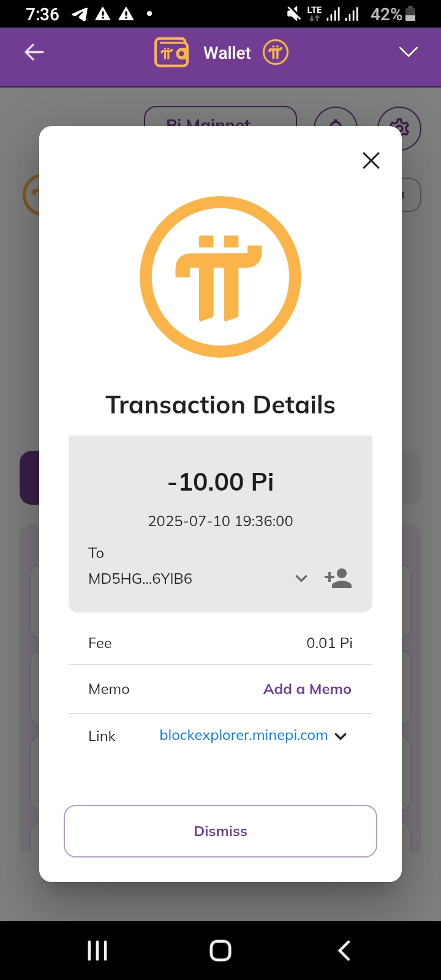Tap the -10.00 Pi amount
Image resolution: width=441 pixels, height=980 pixels.
click(221, 482)
